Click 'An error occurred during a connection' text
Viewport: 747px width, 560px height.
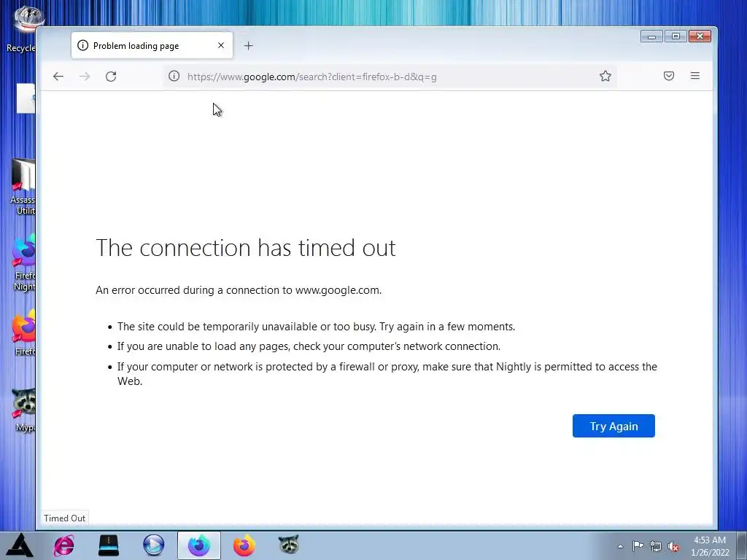point(239,290)
